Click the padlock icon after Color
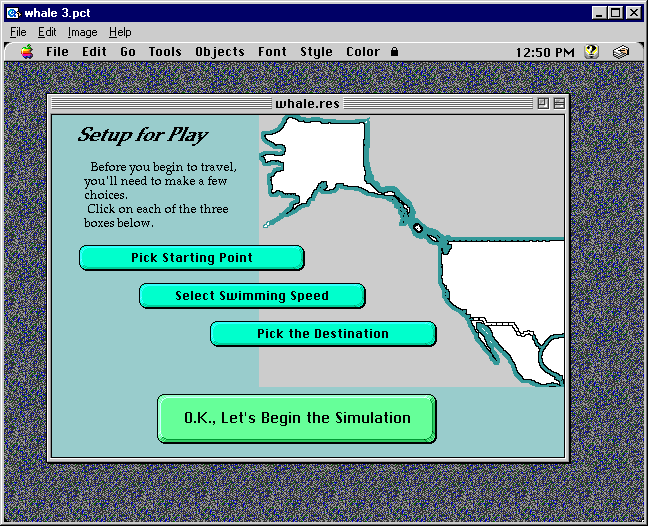Viewport: 648px width, 526px height. pos(394,52)
